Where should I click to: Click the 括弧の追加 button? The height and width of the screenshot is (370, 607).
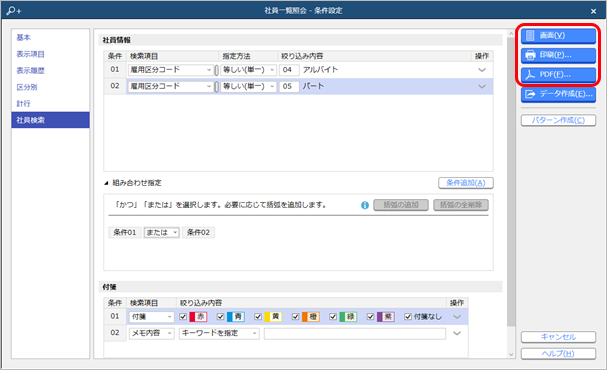[401, 205]
